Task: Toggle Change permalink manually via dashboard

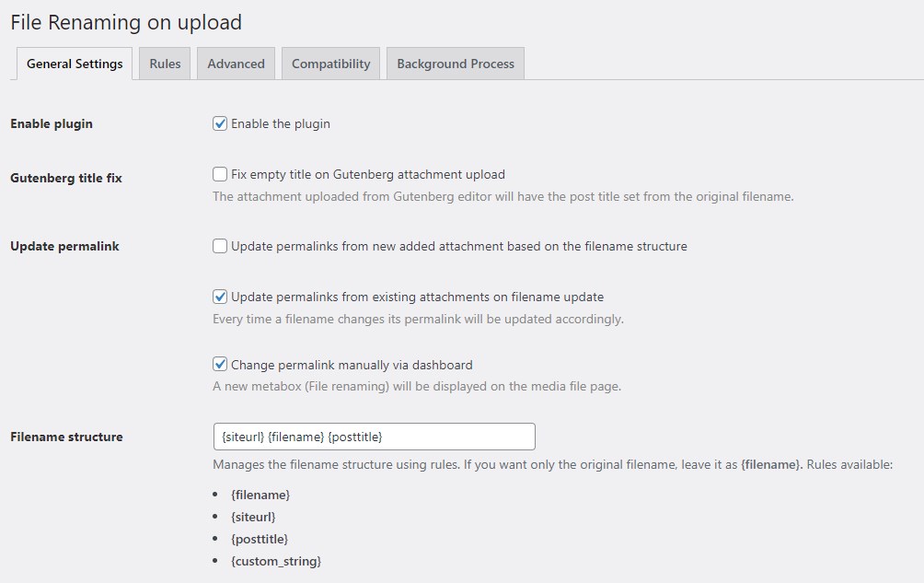Action: [x=220, y=365]
